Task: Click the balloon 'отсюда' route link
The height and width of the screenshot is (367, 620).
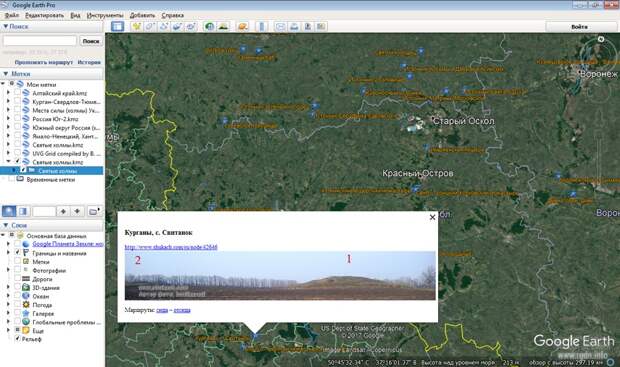Action: point(182,310)
